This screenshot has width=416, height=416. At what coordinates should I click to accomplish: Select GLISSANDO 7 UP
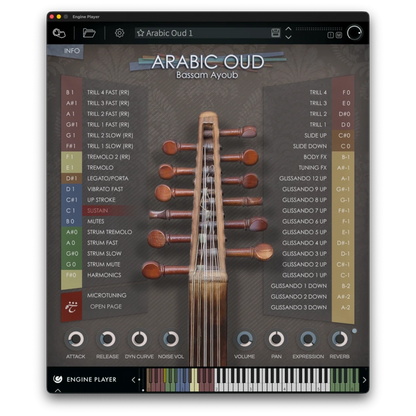(x=304, y=210)
